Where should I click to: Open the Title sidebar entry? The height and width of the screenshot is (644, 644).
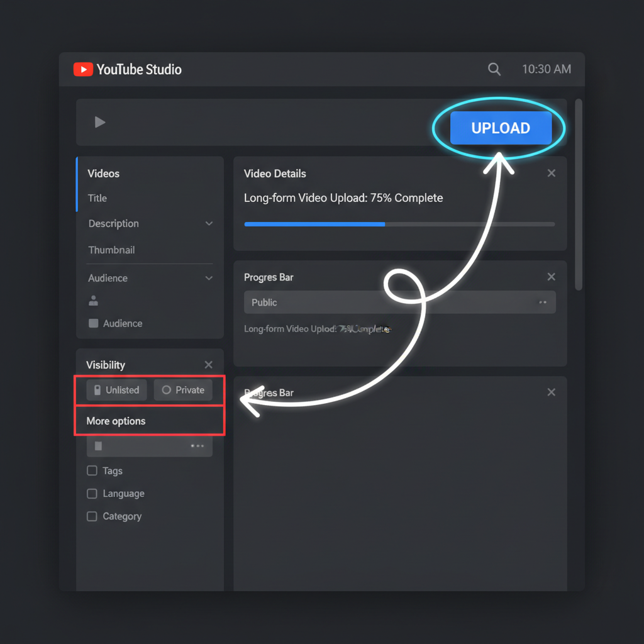tap(97, 198)
